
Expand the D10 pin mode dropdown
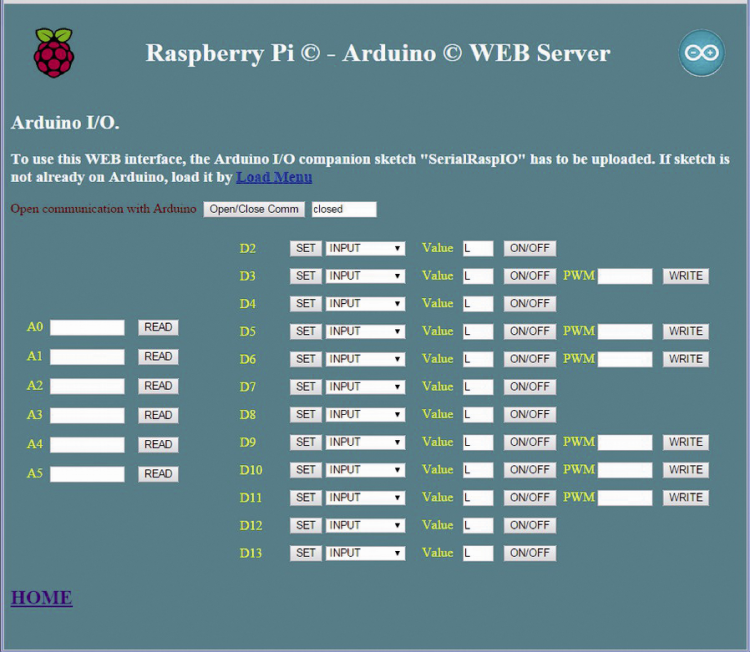point(365,470)
